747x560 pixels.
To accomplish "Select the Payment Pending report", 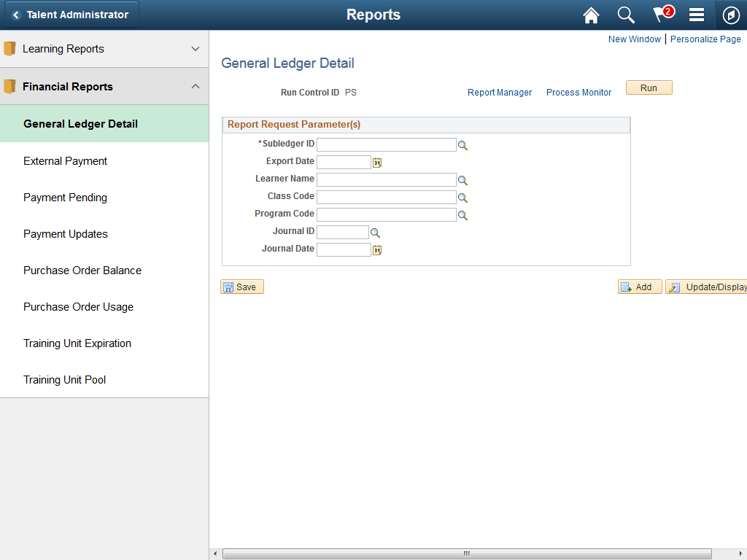I will 65,197.
